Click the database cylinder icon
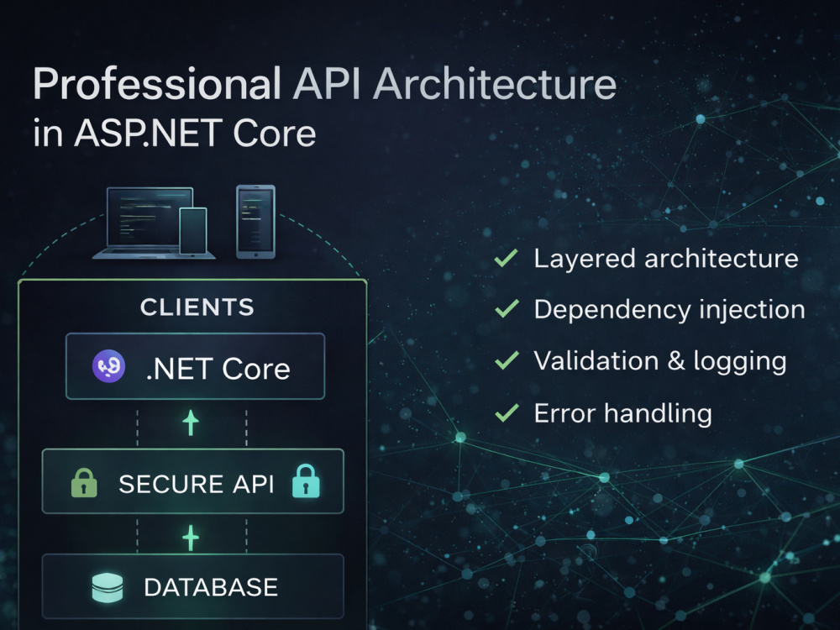 click(108, 588)
